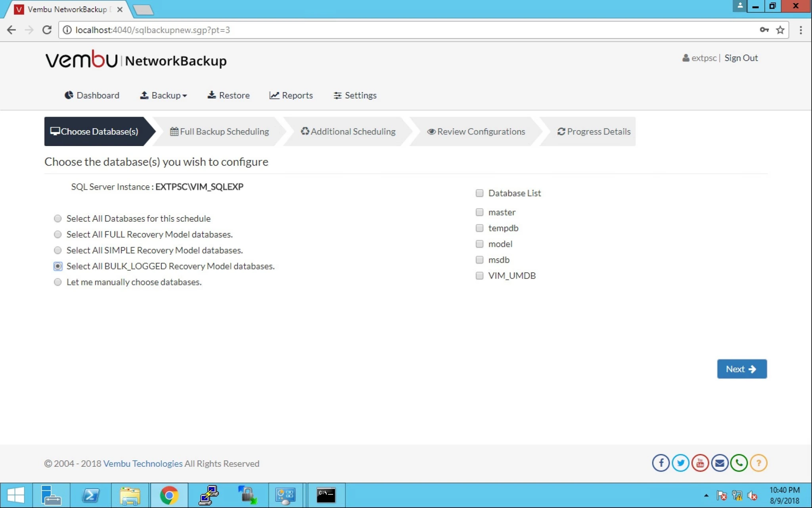The height and width of the screenshot is (508, 812).
Task: Open the Reports menu item
Action: pyautogui.click(x=291, y=95)
